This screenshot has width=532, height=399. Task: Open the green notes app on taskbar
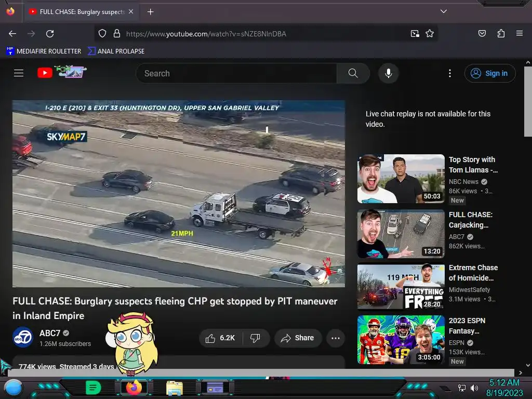pos(94,388)
